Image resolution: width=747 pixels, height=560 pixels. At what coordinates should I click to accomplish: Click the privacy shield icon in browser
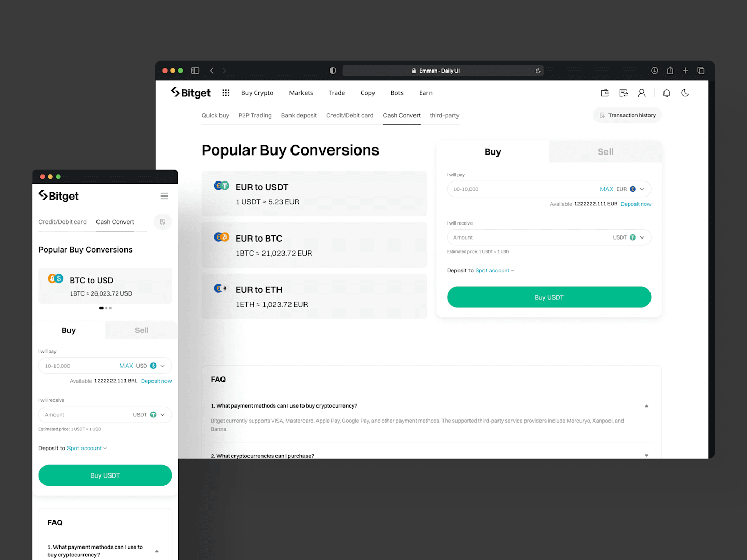(333, 71)
